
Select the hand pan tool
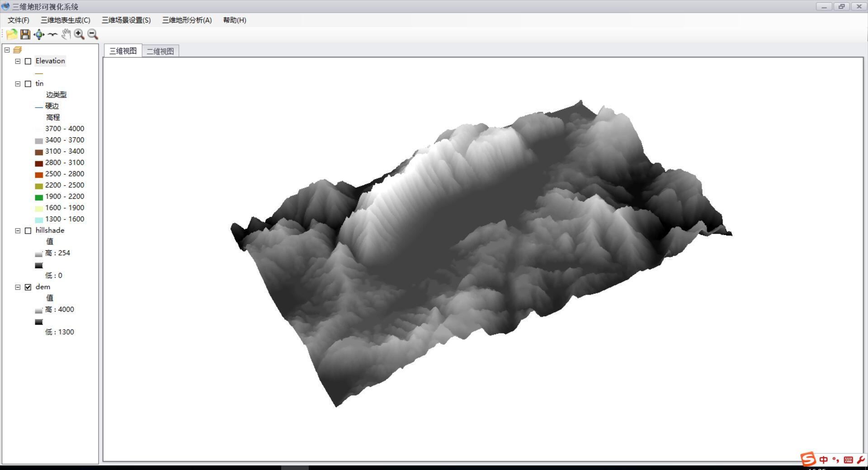(66, 34)
